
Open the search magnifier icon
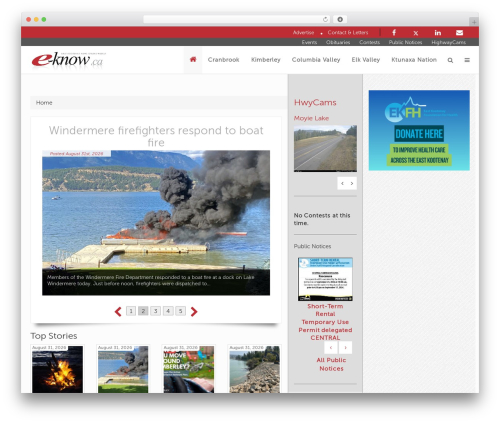click(450, 60)
